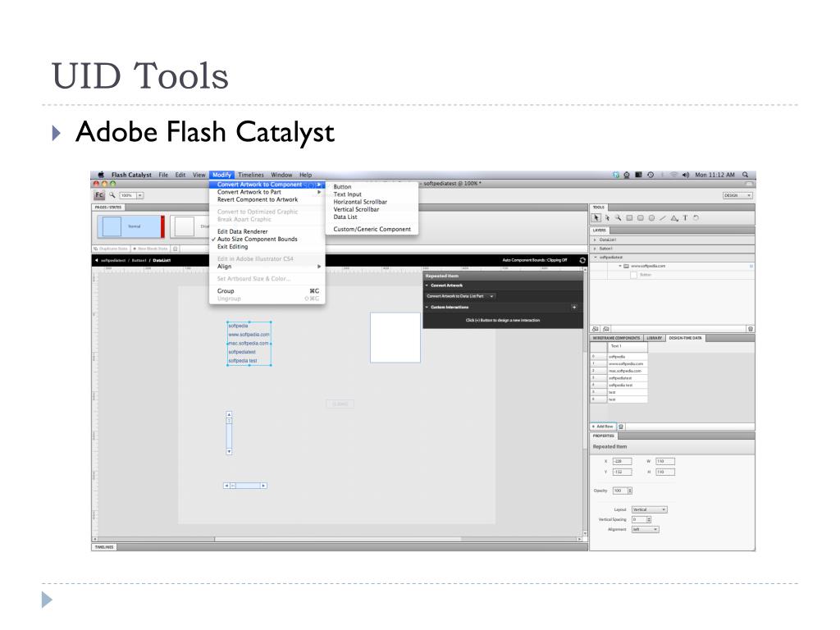This screenshot has width=840, height=630.
Task: Open the Design workspace dropdown
Action: [737, 195]
